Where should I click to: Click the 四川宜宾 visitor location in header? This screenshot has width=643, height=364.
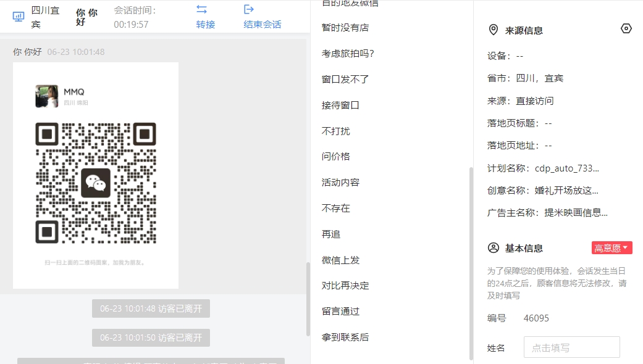pos(45,17)
